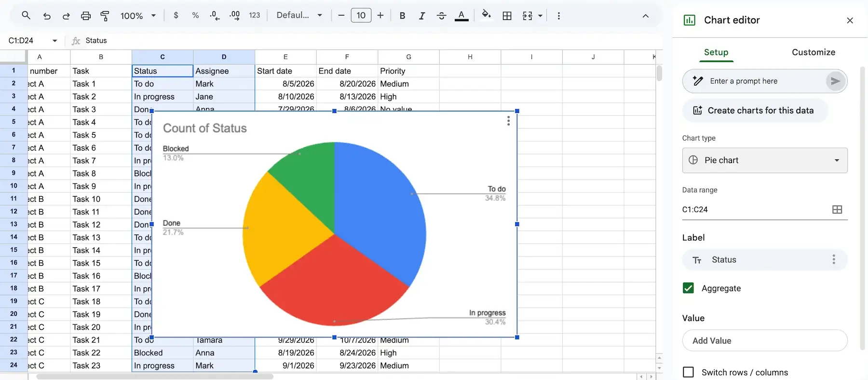Click the Add Value button
Viewport: 868px width, 380px height.
pos(765,340)
